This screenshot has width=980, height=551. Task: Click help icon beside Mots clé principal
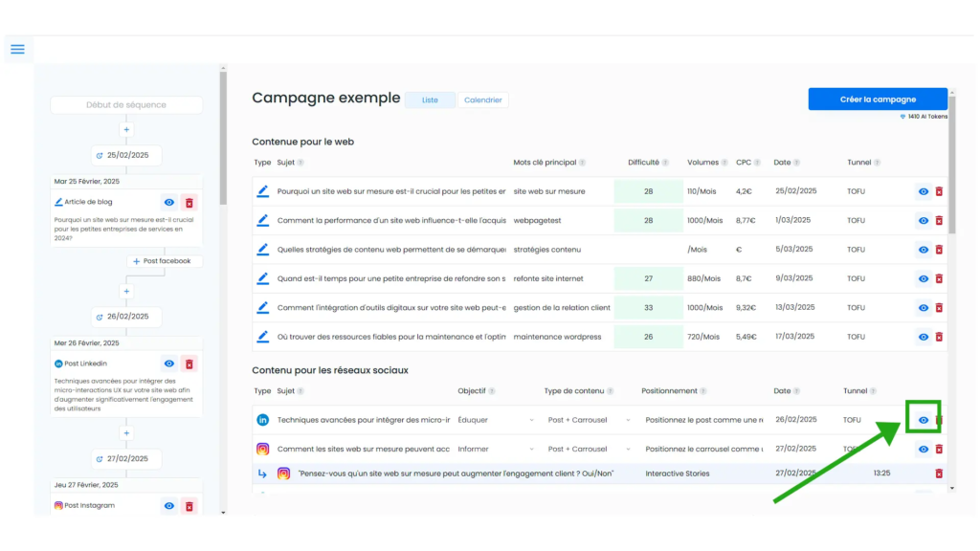(582, 163)
